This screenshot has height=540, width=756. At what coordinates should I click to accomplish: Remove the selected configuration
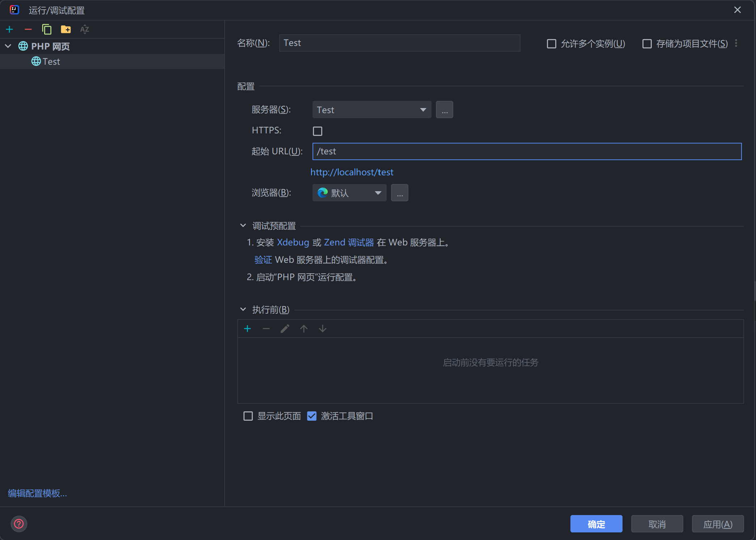point(28,29)
